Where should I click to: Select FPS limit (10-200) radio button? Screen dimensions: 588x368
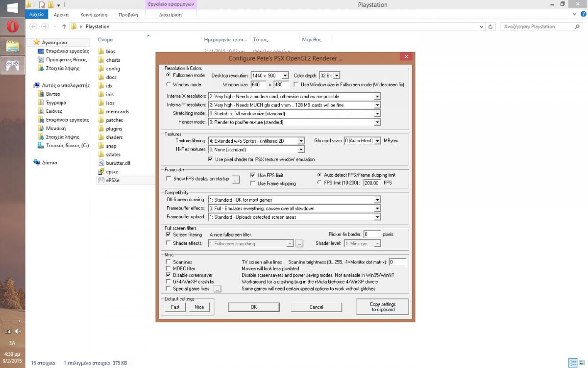tap(319, 183)
